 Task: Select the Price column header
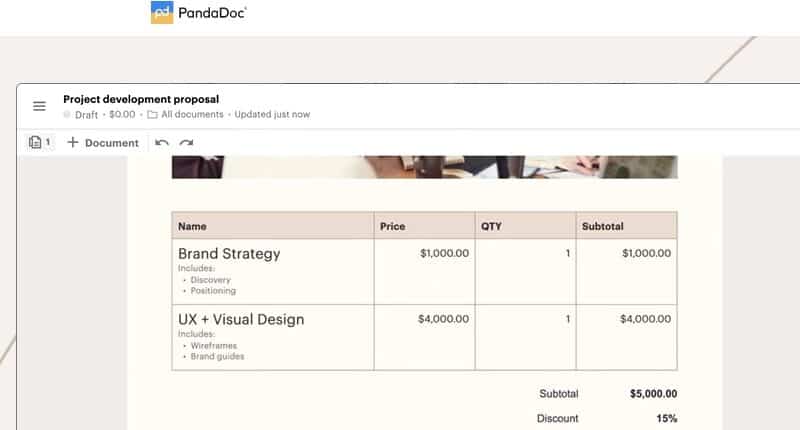[392, 227]
